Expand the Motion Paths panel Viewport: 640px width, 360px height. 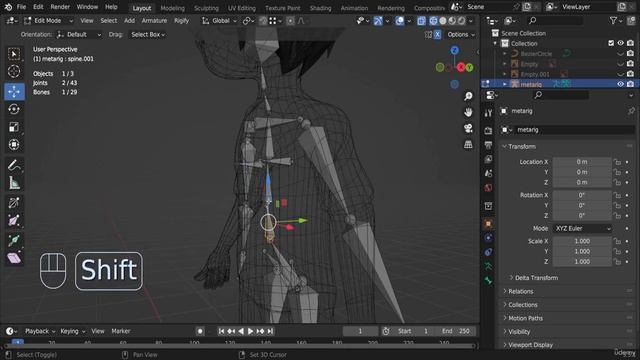tap(525, 318)
